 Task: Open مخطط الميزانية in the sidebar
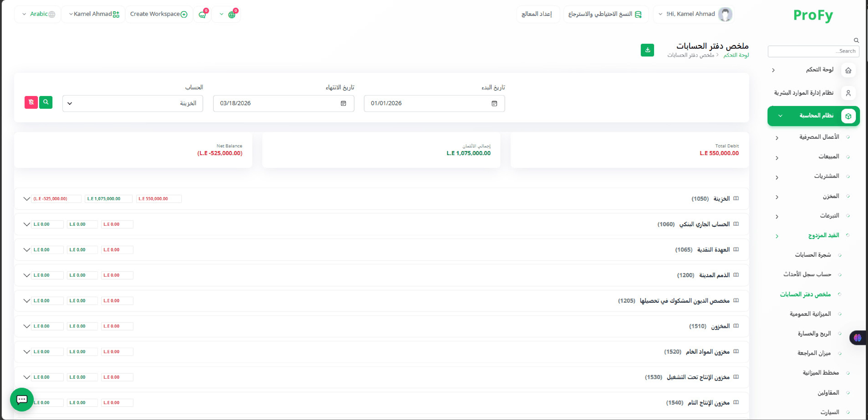click(x=820, y=372)
